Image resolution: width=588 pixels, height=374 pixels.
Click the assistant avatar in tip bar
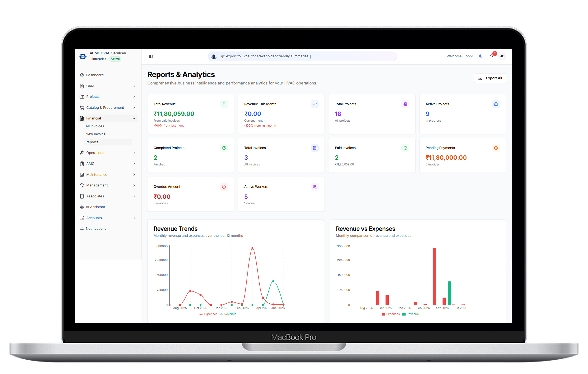[214, 56]
